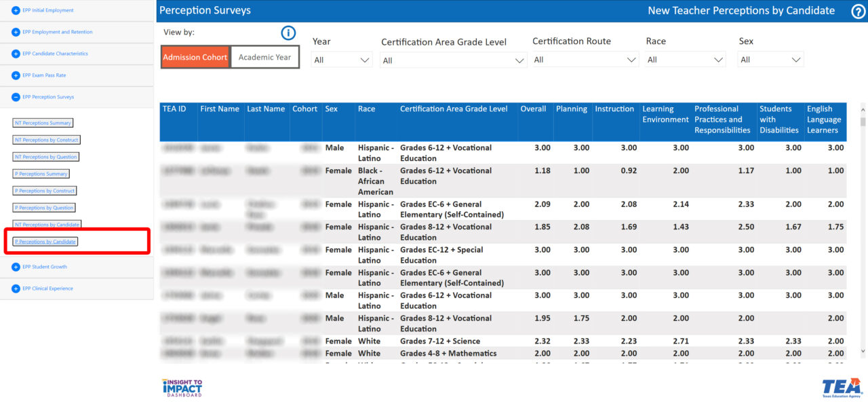868x406 pixels.
Task: Open P Perceptions by Candidate link
Action: (45, 242)
